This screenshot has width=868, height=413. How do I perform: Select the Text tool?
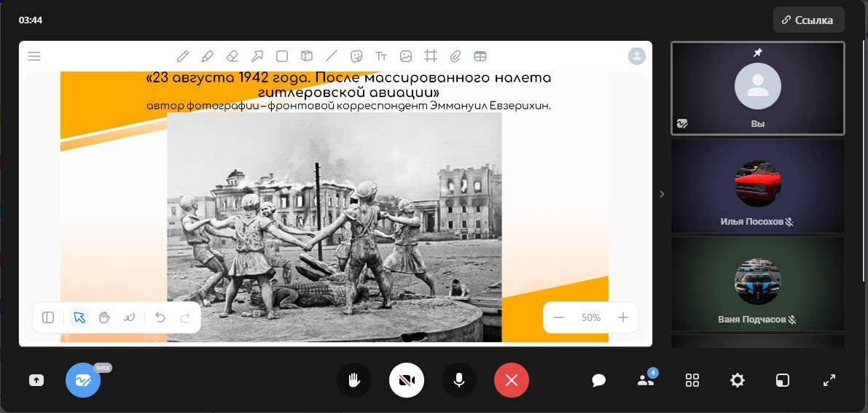(381, 56)
